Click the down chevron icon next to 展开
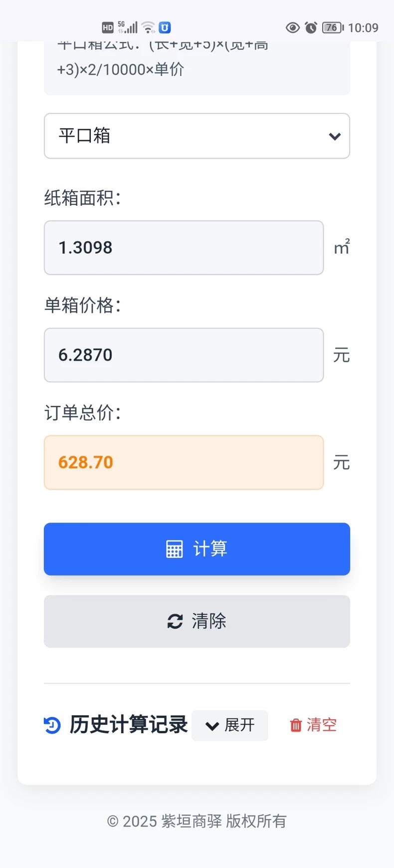This screenshot has width=394, height=868. pyautogui.click(x=212, y=726)
